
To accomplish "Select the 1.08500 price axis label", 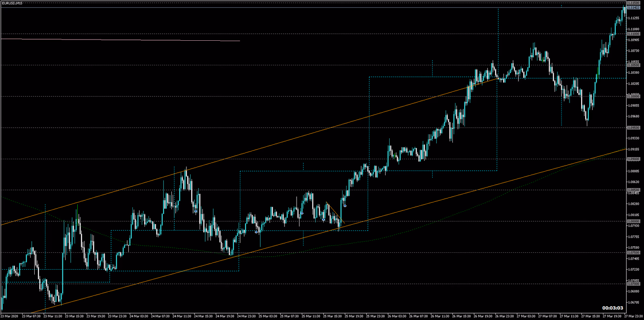I will [634, 190].
